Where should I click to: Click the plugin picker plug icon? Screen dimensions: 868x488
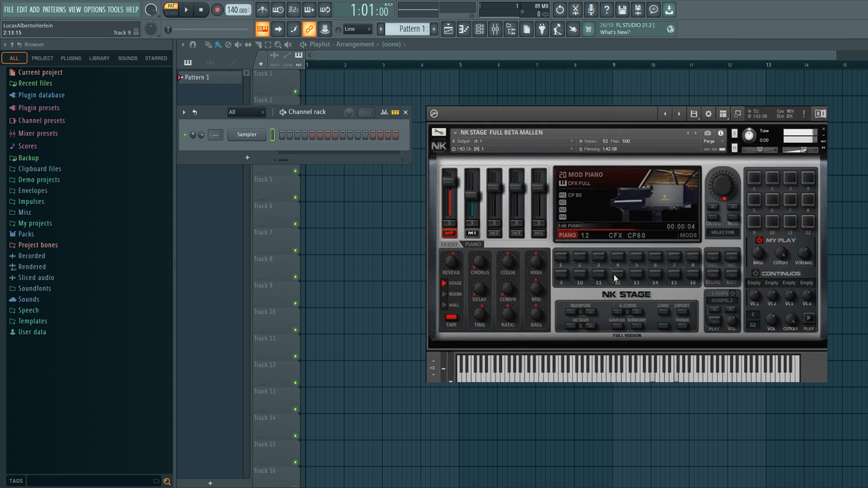(x=542, y=29)
